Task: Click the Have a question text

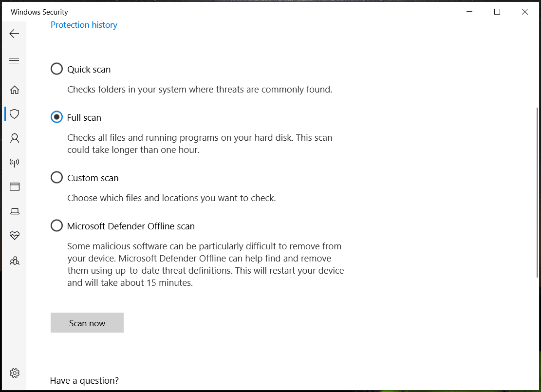Action: pyautogui.click(x=84, y=380)
